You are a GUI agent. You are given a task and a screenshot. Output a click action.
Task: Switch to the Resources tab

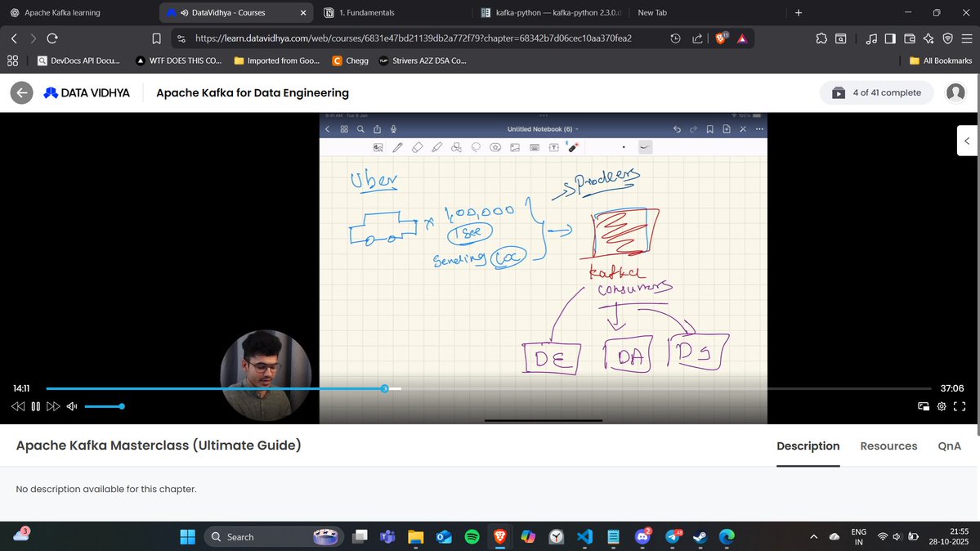(888, 446)
